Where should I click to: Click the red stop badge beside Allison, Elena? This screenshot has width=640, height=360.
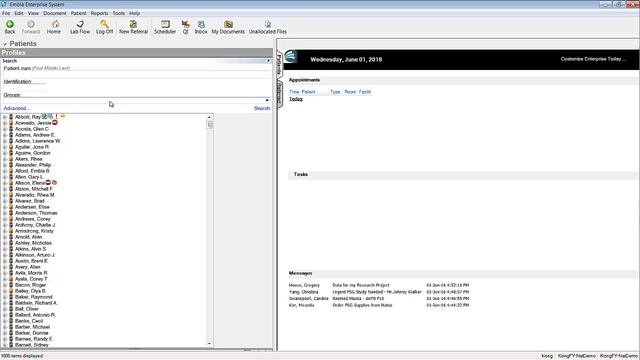pos(48,182)
